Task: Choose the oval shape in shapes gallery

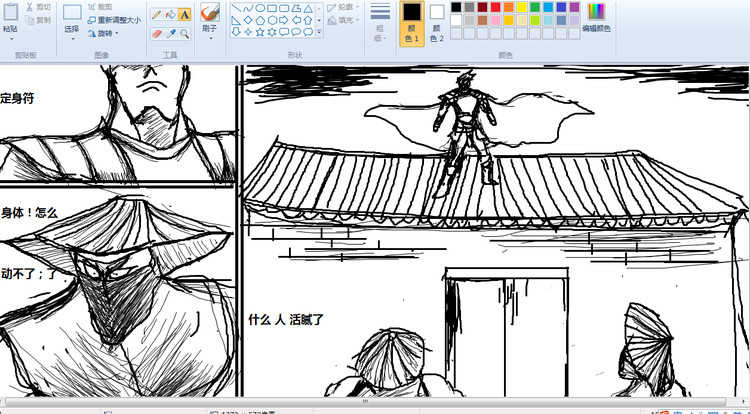Action: [259, 8]
